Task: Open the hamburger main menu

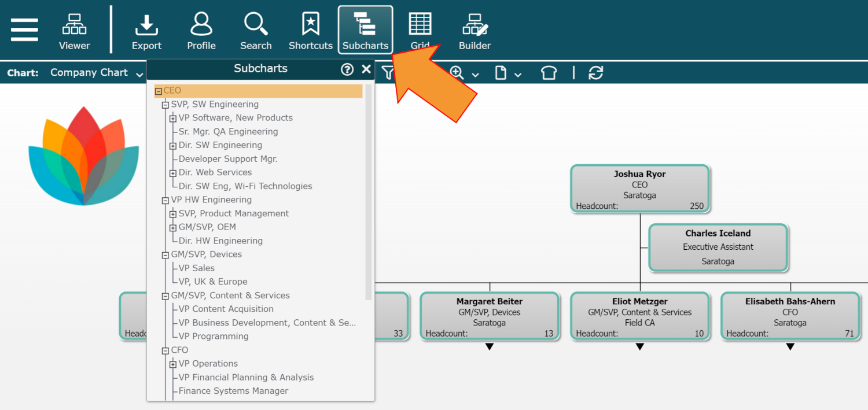Action: tap(24, 29)
